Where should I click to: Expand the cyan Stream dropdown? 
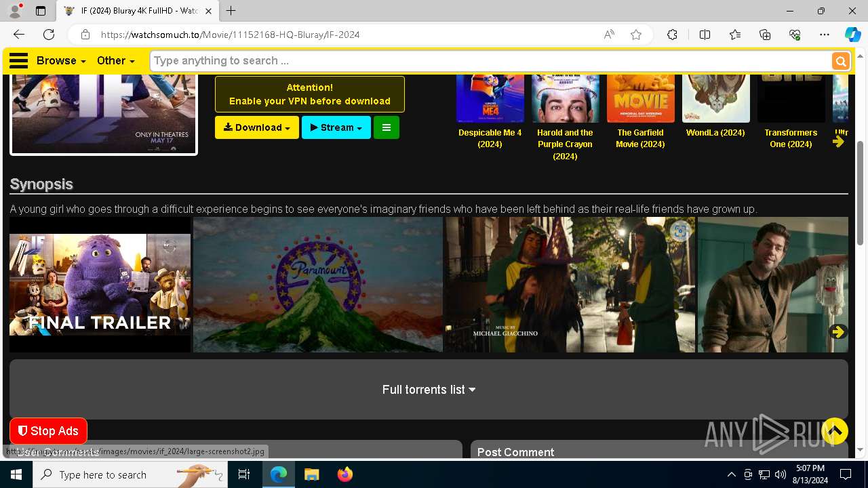tap(336, 127)
